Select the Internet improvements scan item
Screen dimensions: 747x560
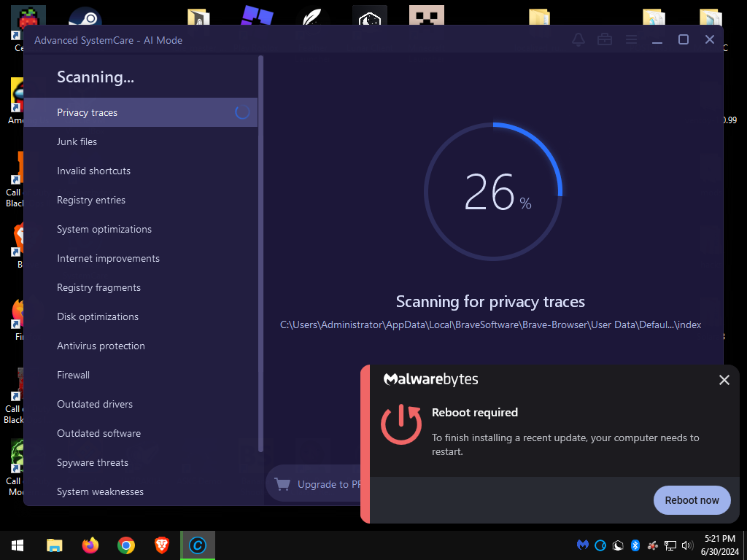pyautogui.click(x=141, y=258)
